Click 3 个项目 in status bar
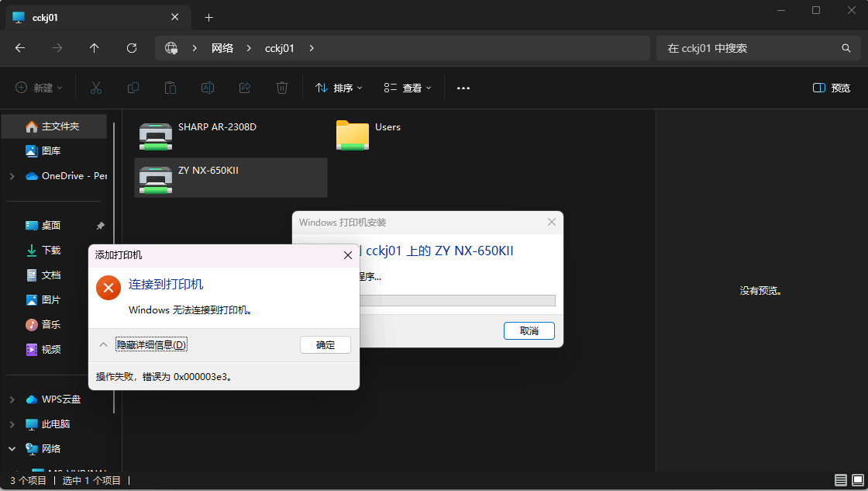Viewport: 868px width, 491px height. pyautogui.click(x=28, y=480)
